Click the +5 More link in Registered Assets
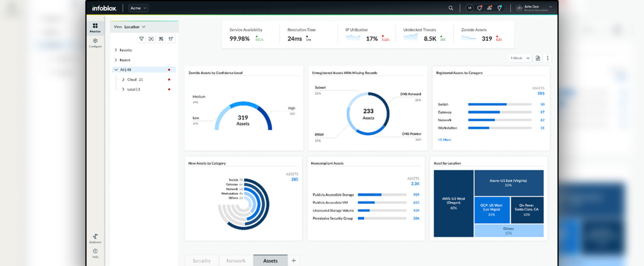This screenshot has height=266, width=644. 444,139
